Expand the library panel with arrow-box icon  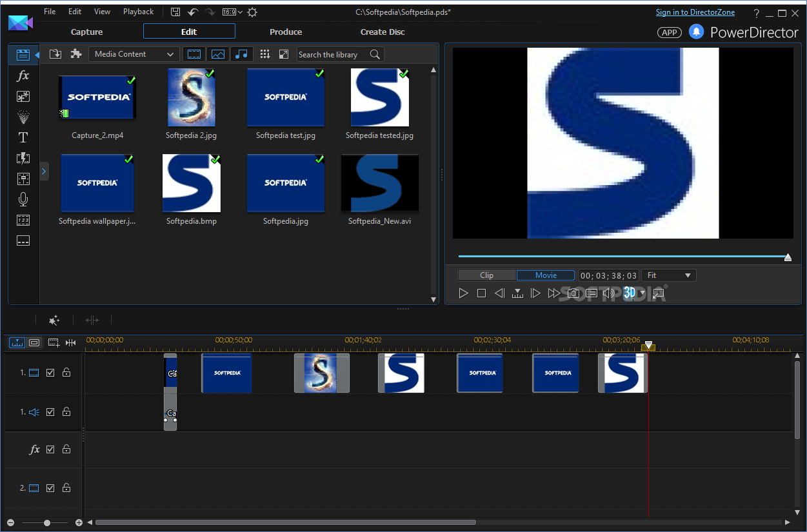[284, 54]
